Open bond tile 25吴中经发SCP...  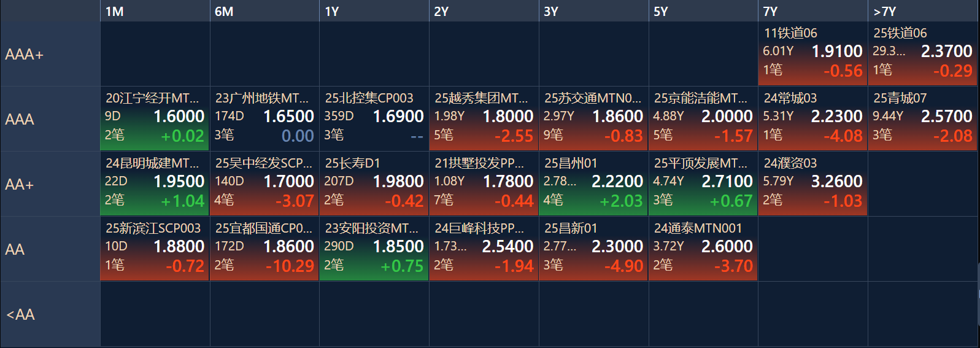tap(264, 184)
